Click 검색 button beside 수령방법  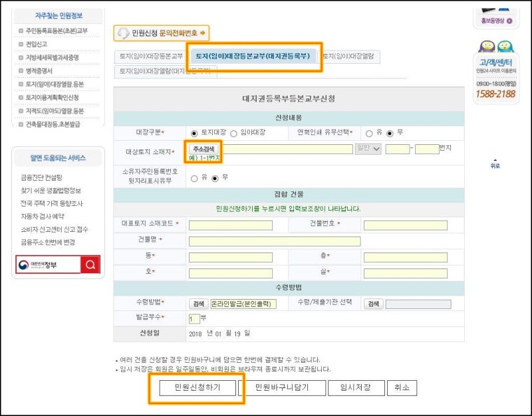coord(198,304)
